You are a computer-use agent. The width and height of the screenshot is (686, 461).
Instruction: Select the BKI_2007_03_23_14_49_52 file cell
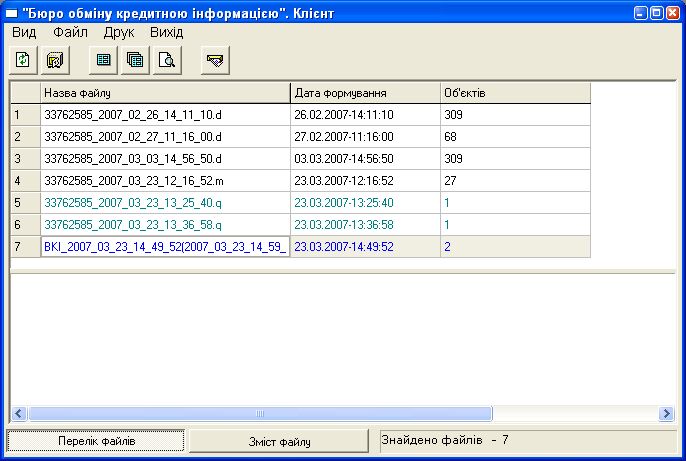165,247
